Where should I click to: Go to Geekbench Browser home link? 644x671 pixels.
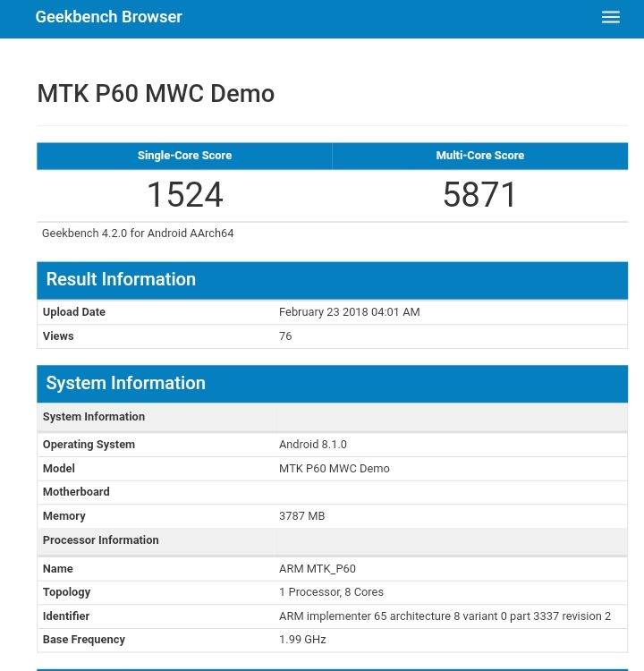(109, 17)
